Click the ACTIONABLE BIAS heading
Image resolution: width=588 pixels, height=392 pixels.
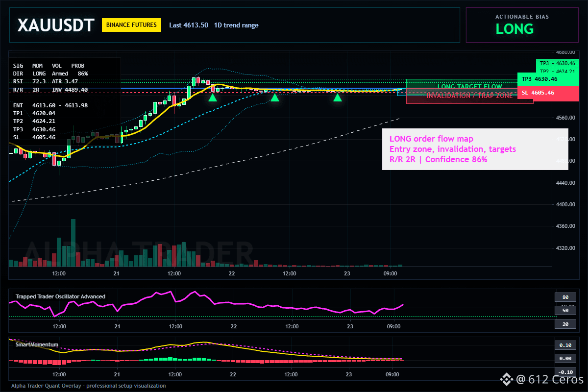click(x=522, y=17)
